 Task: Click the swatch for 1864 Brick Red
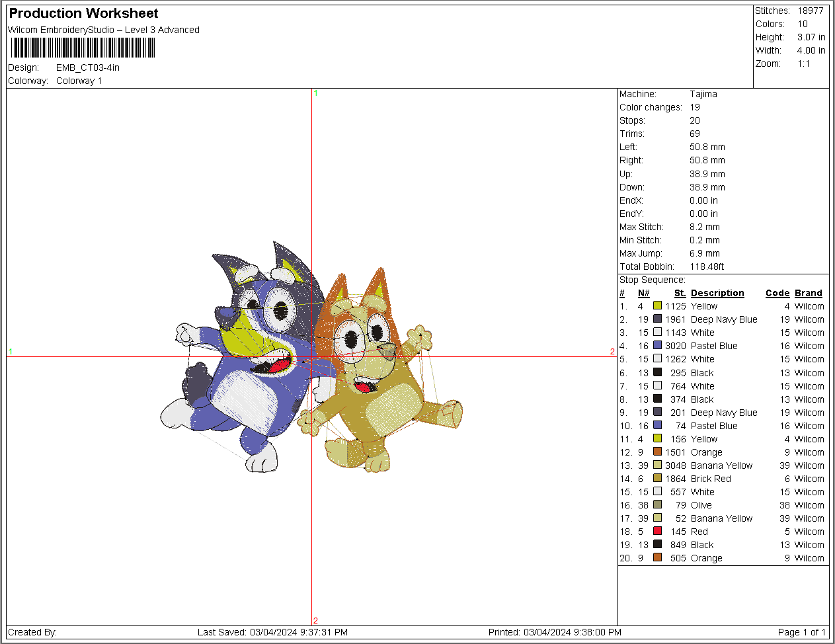click(657, 478)
